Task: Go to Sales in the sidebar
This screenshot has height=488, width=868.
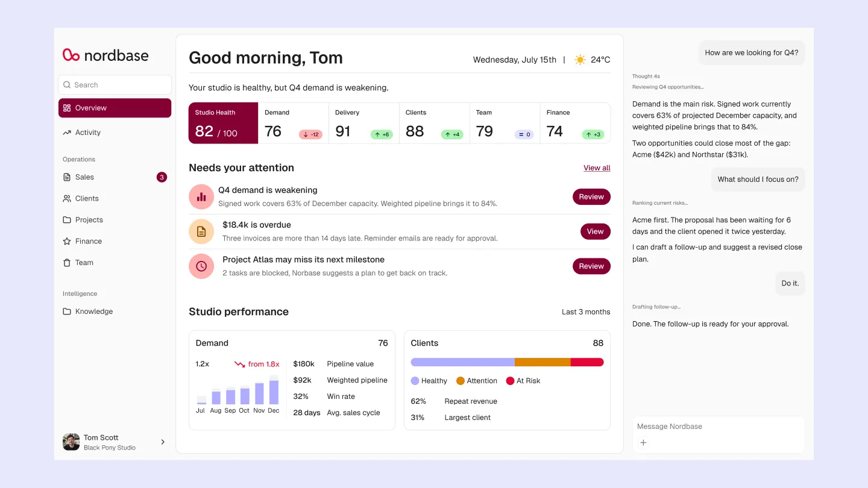Action: [115, 177]
